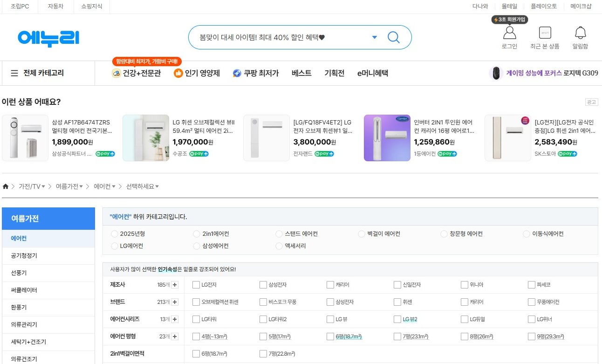Open the LG 휘센 오브제컬렉션 뷰II thumbnail
602x364 pixels.
146,138
